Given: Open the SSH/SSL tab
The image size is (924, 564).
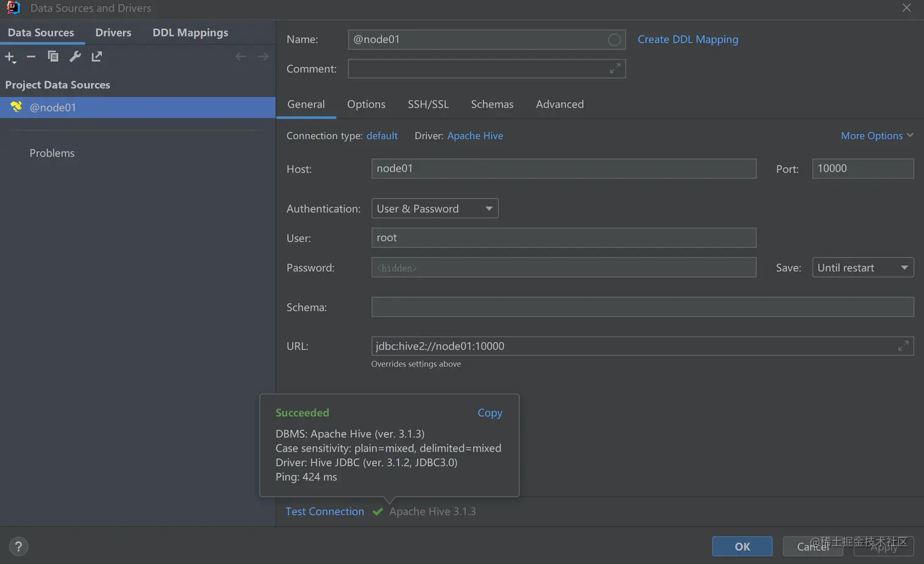Looking at the screenshot, I should click(428, 104).
